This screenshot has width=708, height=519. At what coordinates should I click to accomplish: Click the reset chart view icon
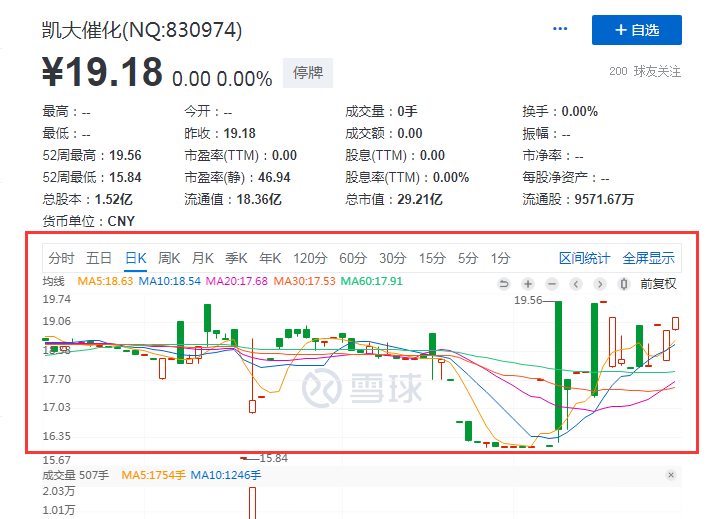503,284
